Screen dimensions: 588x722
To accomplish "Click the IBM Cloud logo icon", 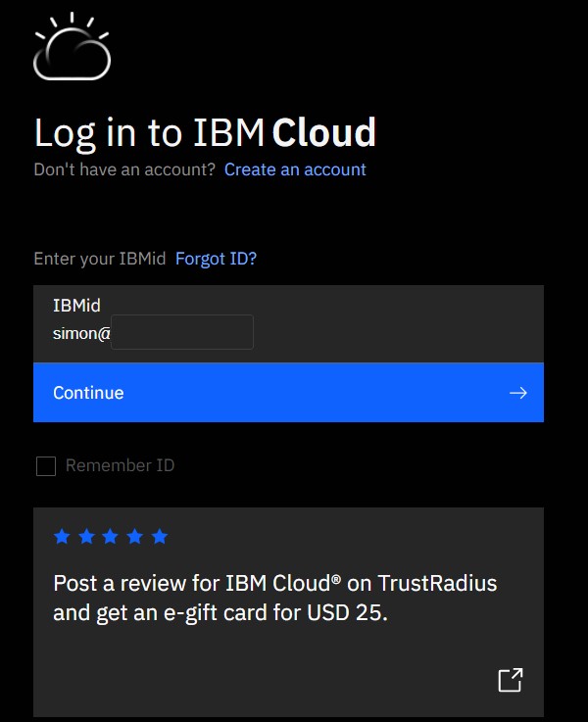I will click(72, 46).
